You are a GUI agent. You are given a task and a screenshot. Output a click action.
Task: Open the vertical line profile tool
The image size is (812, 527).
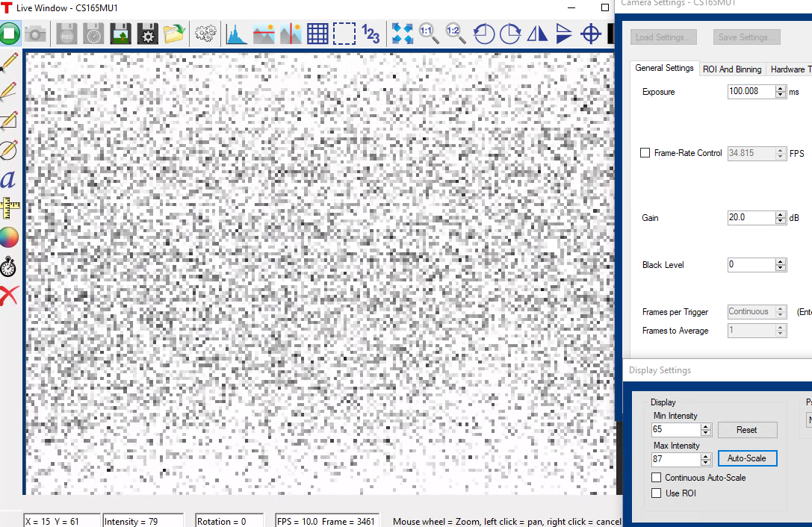click(291, 34)
